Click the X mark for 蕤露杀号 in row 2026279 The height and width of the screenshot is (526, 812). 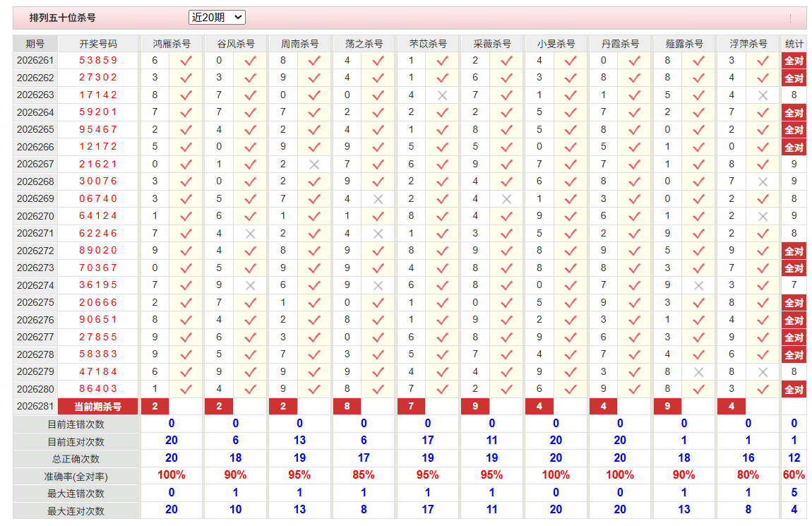click(698, 372)
